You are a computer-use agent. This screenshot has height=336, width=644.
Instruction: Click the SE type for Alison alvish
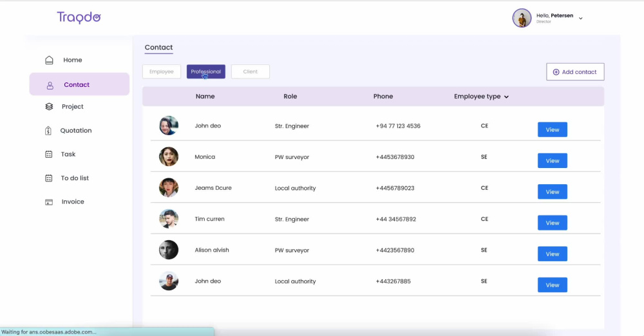pyautogui.click(x=484, y=250)
